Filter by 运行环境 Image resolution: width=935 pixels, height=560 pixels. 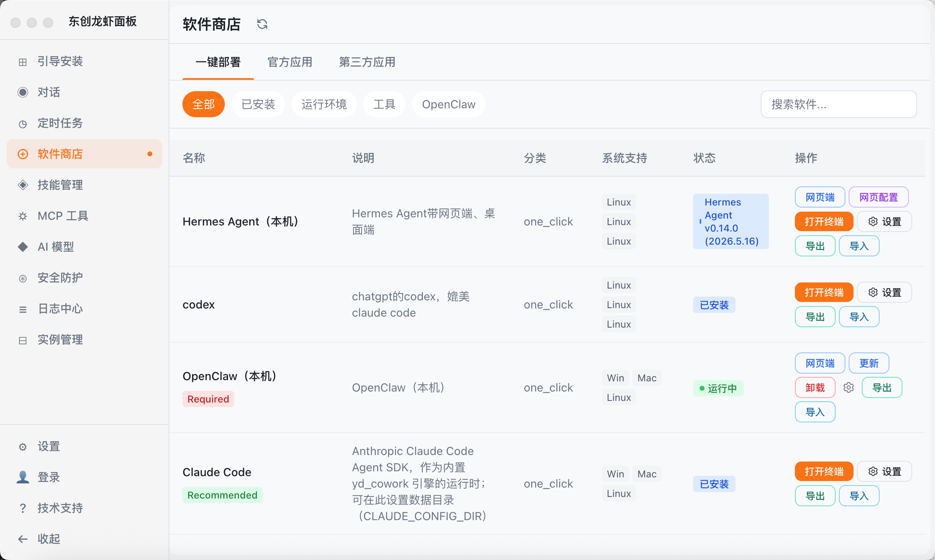coord(324,105)
